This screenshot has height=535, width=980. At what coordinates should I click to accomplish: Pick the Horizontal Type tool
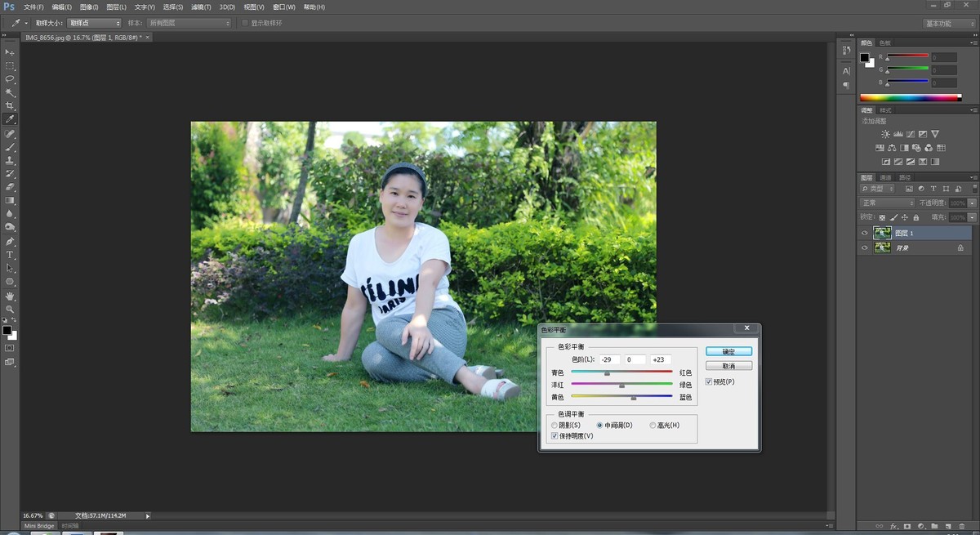tap(10, 255)
